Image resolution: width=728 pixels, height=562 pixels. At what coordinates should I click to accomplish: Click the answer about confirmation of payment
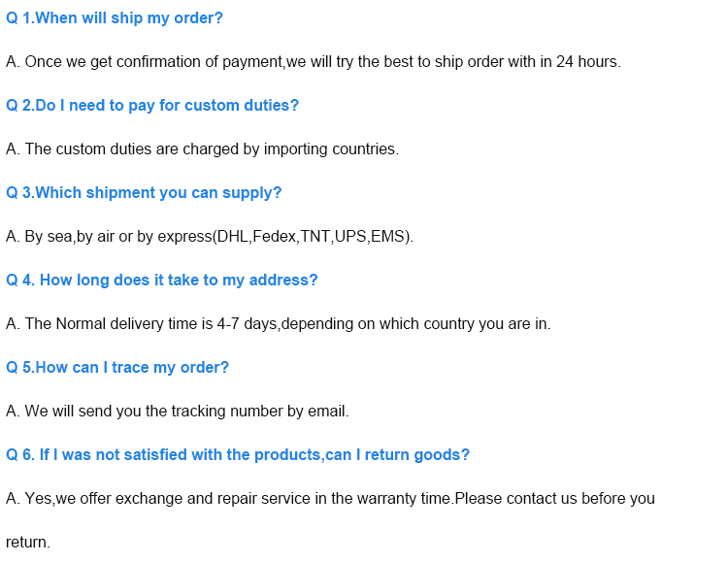(x=313, y=62)
